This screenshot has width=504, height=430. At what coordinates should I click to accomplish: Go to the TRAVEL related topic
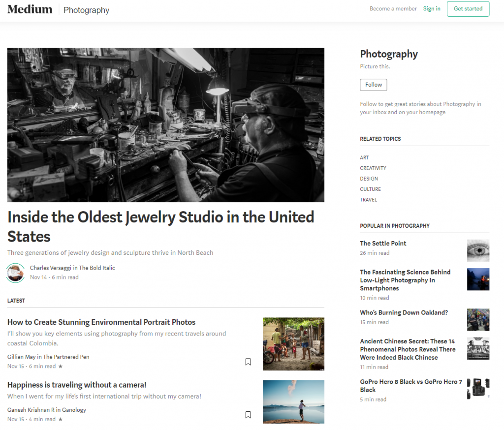pos(368,200)
